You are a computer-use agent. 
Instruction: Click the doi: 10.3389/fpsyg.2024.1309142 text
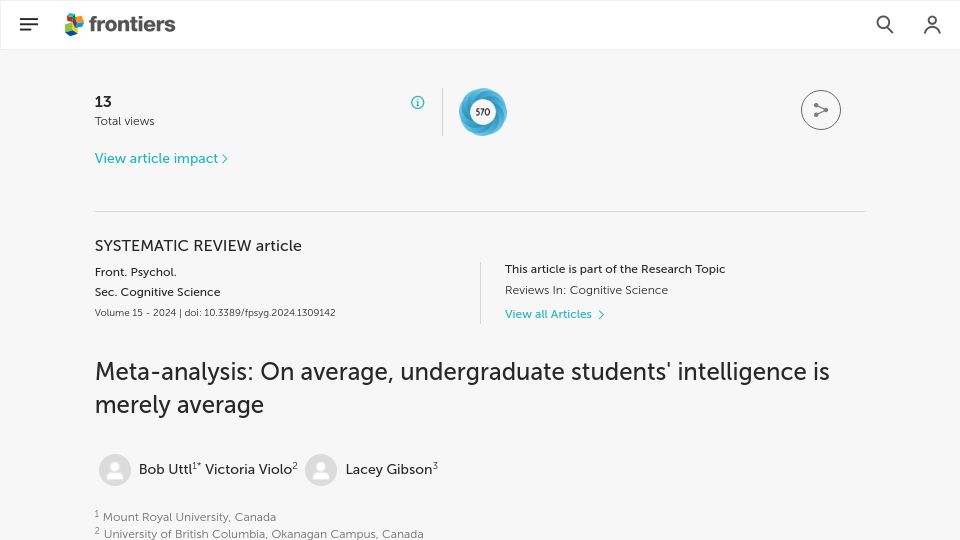coord(260,312)
